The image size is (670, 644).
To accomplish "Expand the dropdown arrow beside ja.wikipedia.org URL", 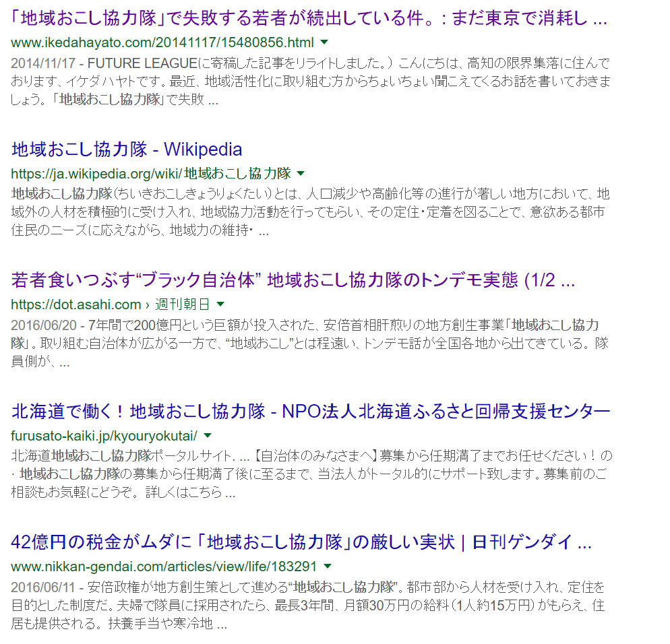I will point(301,173).
